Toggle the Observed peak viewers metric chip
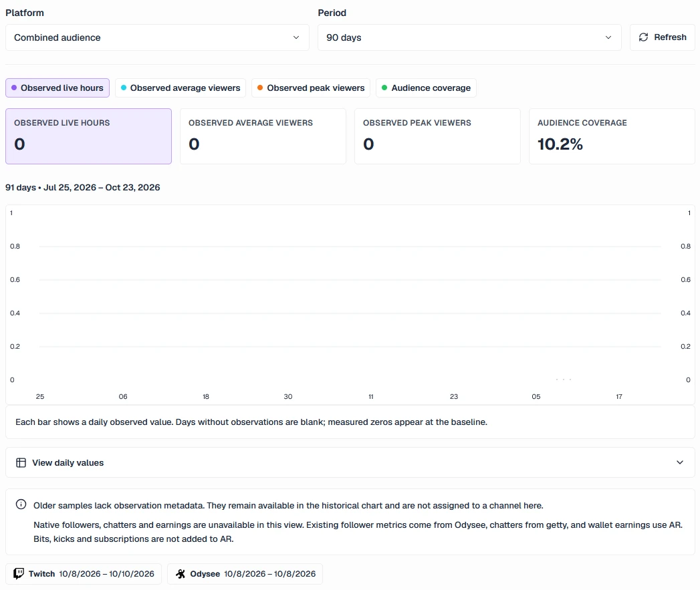 tap(311, 88)
